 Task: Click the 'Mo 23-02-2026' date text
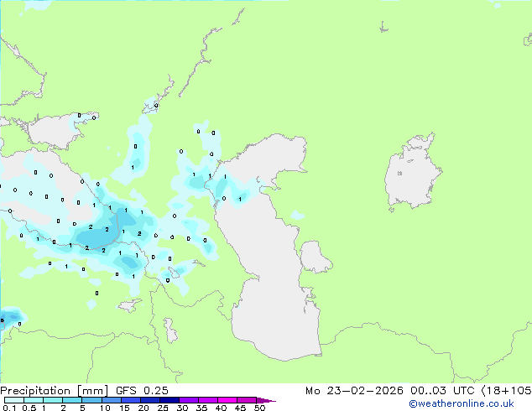click(x=354, y=391)
